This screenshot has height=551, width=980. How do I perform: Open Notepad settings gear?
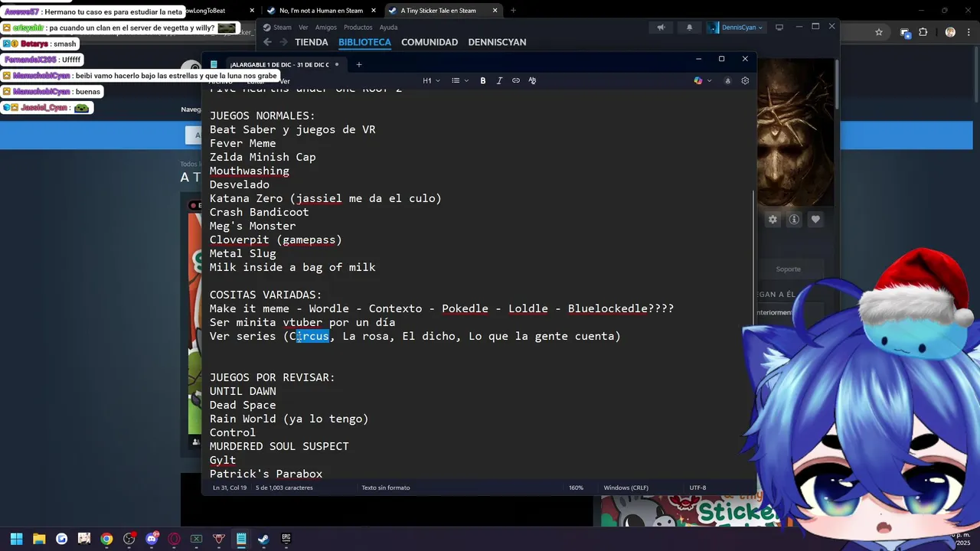pos(745,80)
